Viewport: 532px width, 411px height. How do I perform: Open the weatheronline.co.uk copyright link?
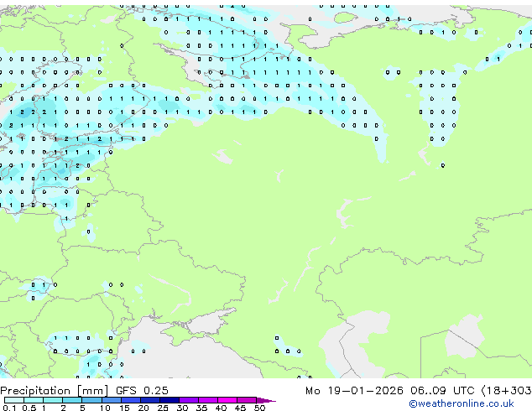(462, 403)
